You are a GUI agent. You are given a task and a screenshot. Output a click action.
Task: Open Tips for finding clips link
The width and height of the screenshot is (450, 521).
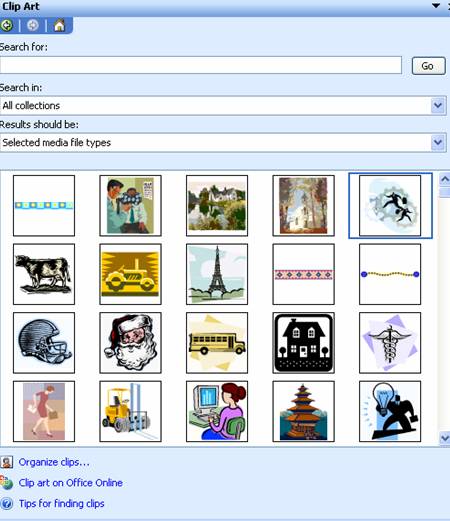62,503
